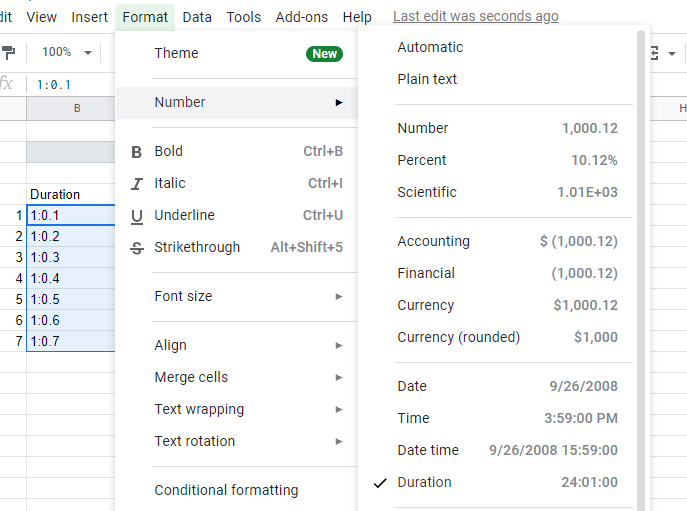Click the paint format roller icon

[x=9, y=53]
